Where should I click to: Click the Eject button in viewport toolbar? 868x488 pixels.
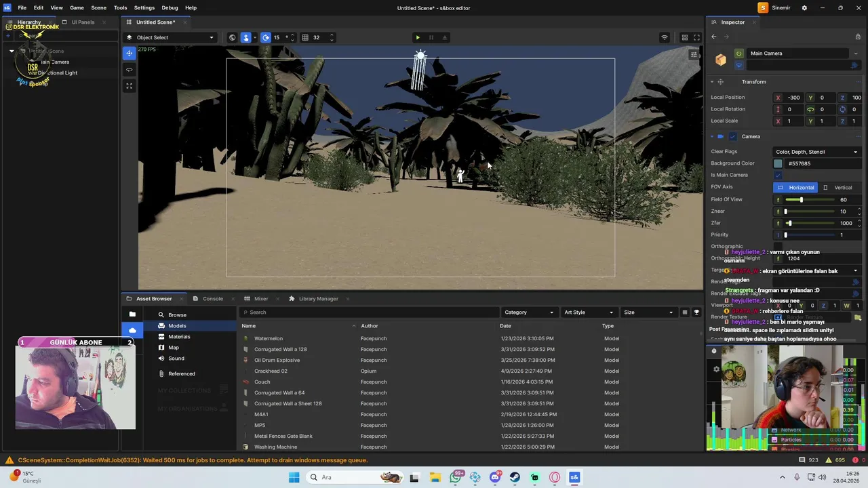tap(445, 37)
